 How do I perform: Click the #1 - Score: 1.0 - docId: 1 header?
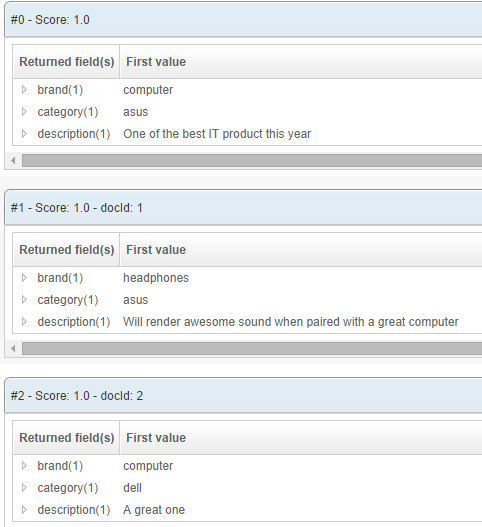click(243, 208)
